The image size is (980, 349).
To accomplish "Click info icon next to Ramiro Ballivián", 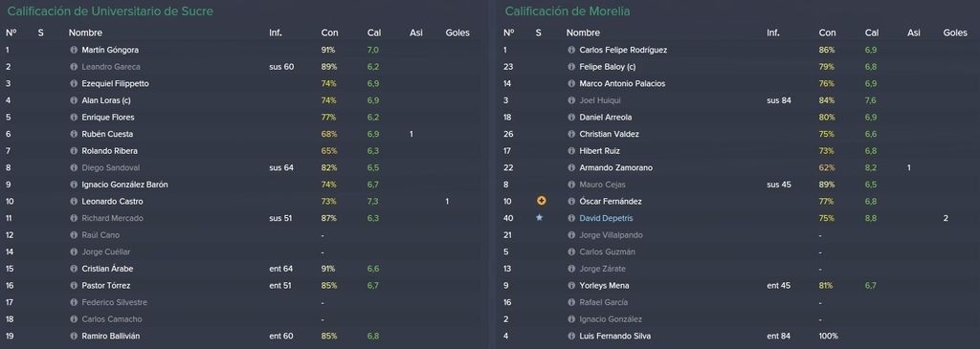I will click(74, 337).
